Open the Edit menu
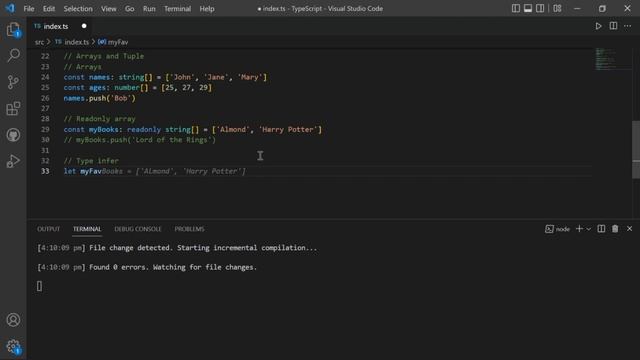640x360 pixels. (49, 9)
